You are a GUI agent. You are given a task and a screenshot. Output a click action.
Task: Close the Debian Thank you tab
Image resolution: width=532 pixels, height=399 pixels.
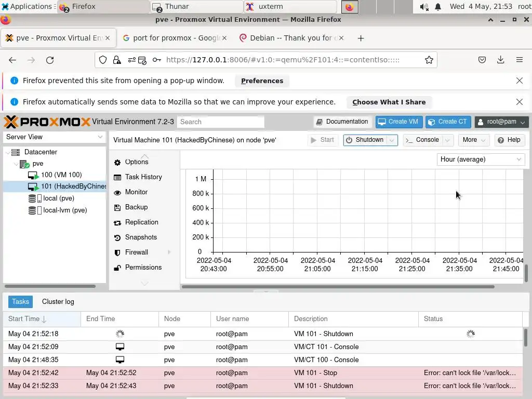tap(341, 38)
